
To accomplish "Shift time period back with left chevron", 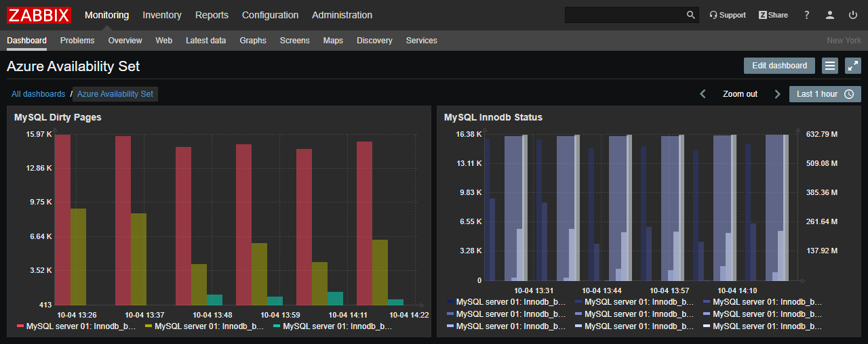I will (703, 94).
